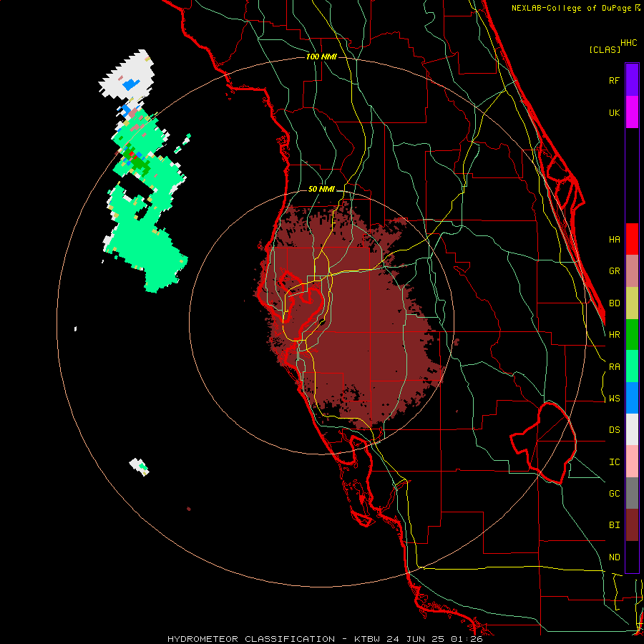Click the mint green RA rain swatch

point(632,366)
